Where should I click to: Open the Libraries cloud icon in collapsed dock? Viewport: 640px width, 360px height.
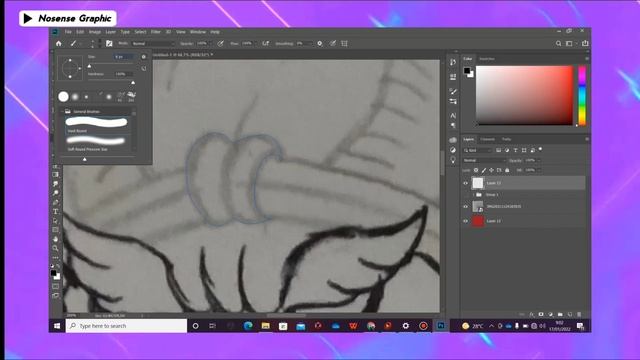[453, 140]
